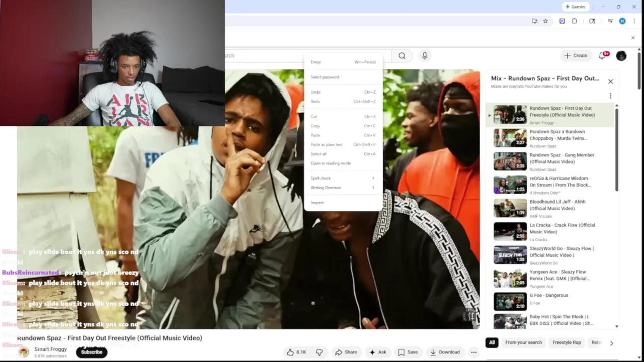Choose Undo in context menu
The height and width of the screenshot is (362, 644).
click(343, 92)
